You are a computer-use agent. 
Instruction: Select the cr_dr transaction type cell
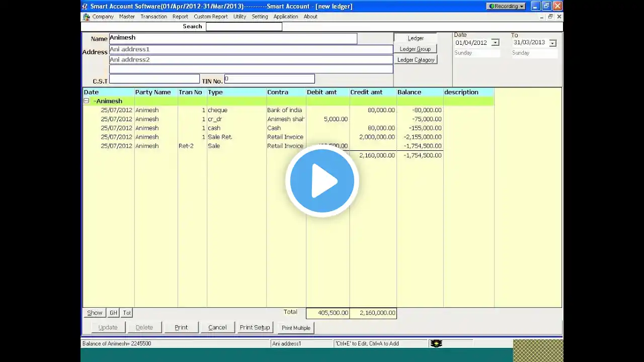pos(236,119)
